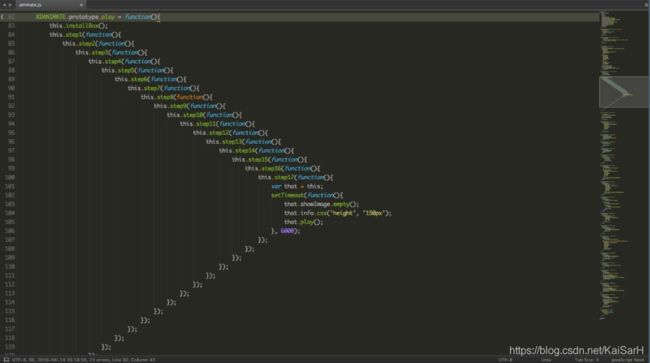Click the next tab arrow in tab bar
This screenshot has height=363, width=650.
[x=10, y=5]
